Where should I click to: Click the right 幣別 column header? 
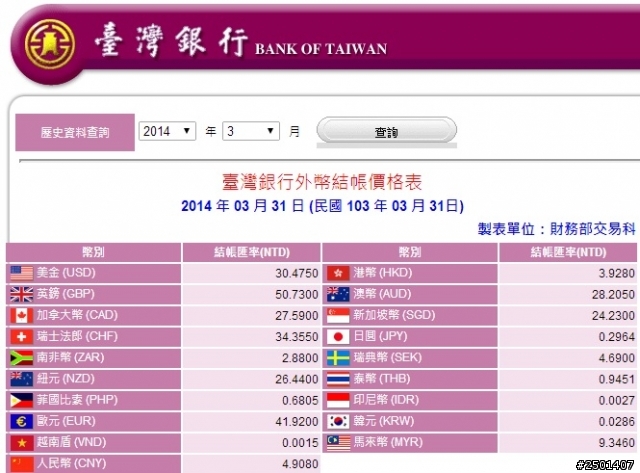tap(410, 252)
